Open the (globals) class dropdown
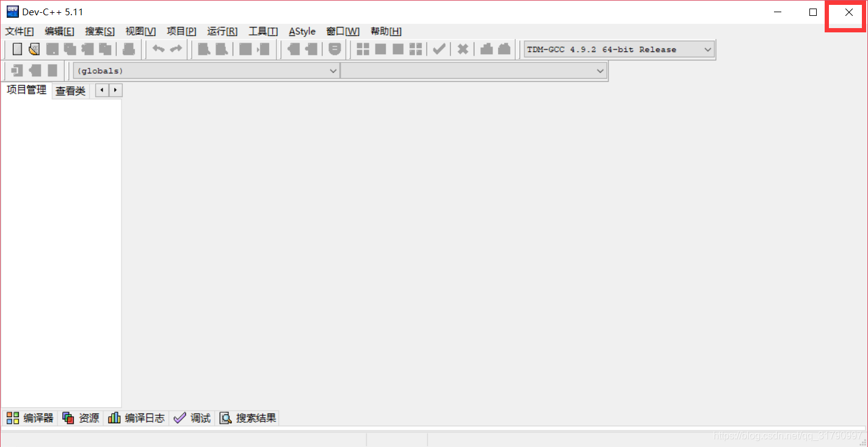 point(206,71)
